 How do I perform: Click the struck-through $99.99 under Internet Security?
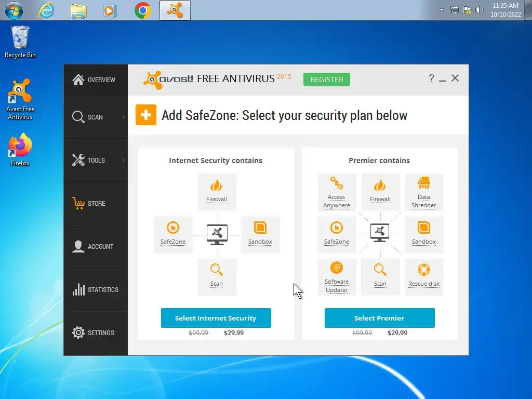tap(198, 333)
